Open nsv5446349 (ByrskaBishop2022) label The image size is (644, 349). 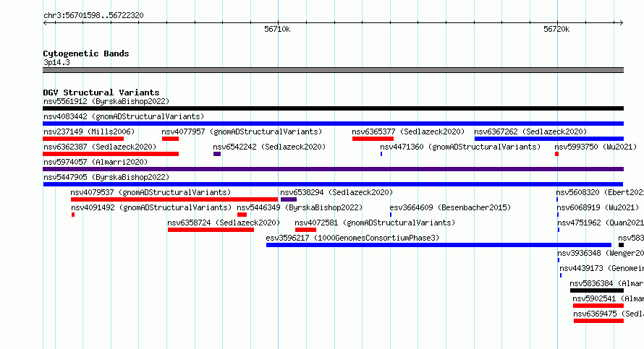pyautogui.click(x=300, y=207)
